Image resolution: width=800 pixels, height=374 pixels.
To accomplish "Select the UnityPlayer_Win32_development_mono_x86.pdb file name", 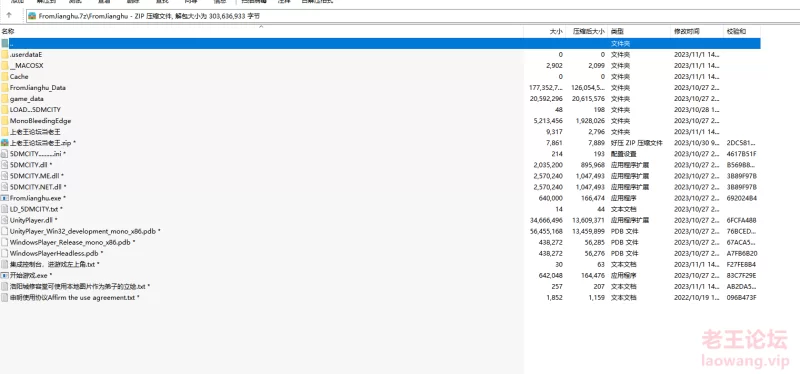I will click(85, 231).
